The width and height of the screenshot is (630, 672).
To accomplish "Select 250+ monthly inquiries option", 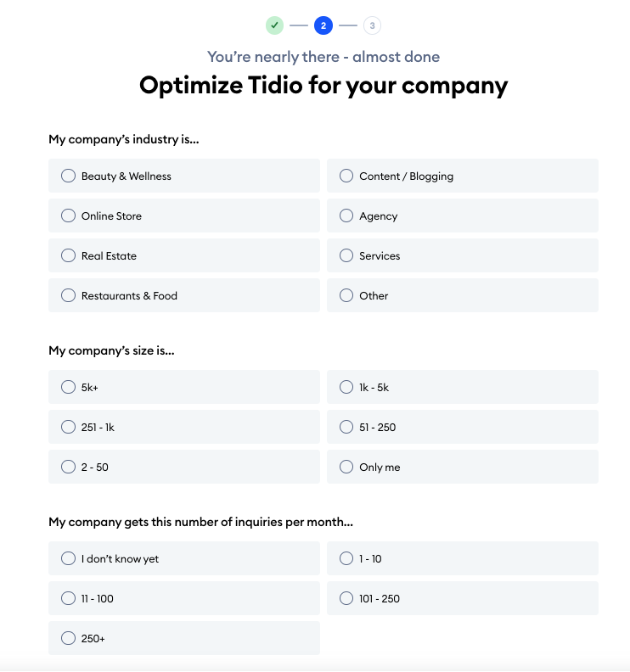I will 69,639.
